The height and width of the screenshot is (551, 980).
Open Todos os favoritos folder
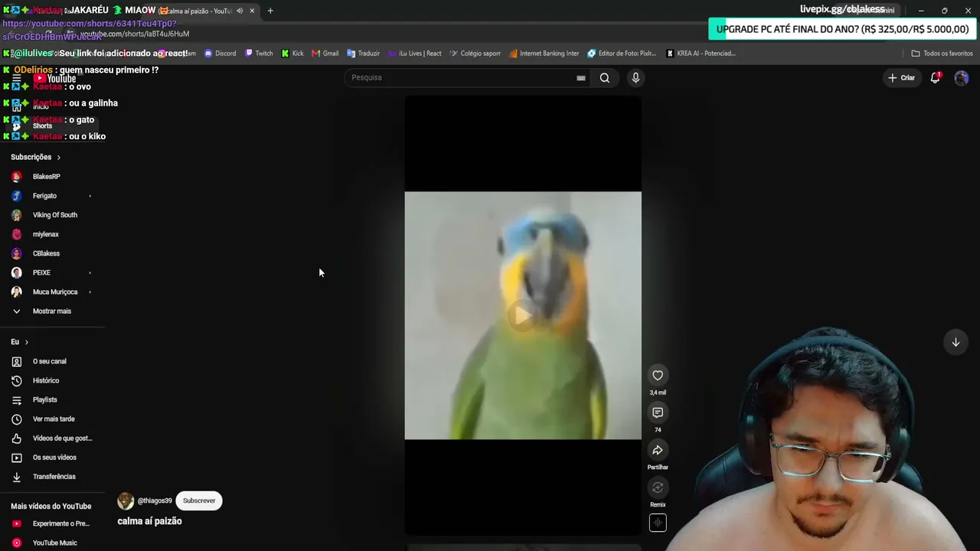click(942, 54)
